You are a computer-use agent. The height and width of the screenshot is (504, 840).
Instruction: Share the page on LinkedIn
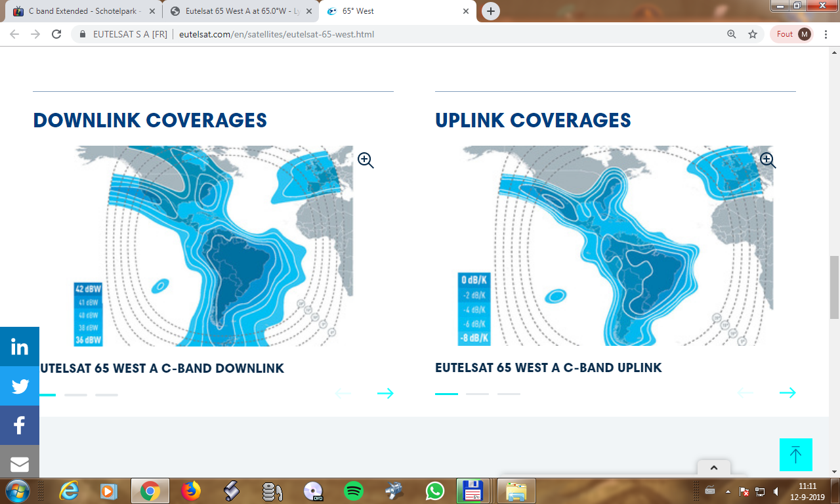(20, 346)
